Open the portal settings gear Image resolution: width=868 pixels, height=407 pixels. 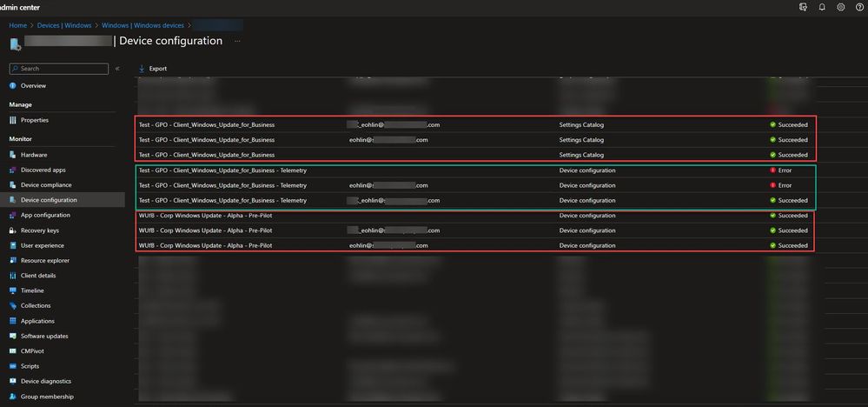coord(841,7)
